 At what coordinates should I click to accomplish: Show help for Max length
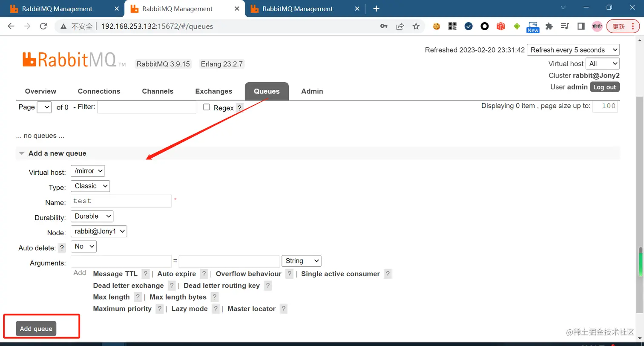pyautogui.click(x=138, y=297)
